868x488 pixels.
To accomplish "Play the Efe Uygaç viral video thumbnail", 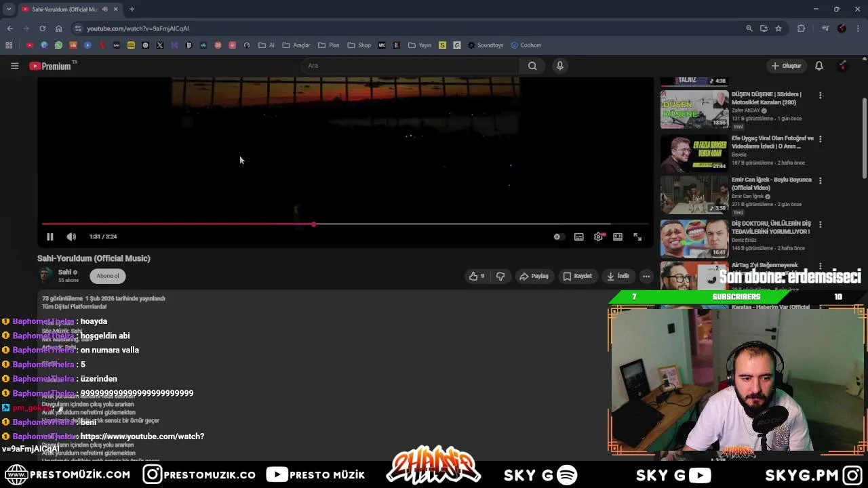I will 694,152.
